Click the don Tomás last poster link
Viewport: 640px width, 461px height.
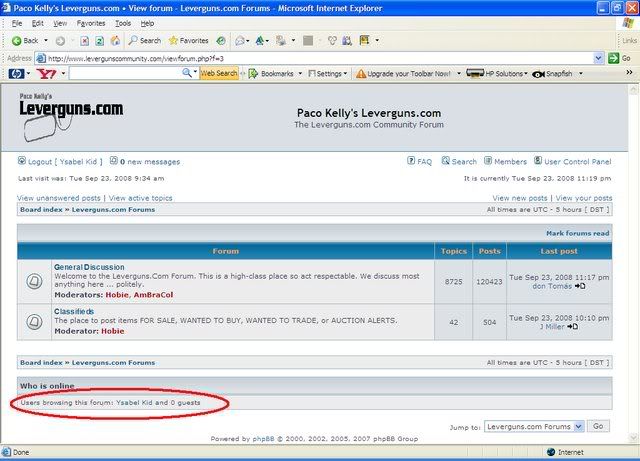(552, 286)
